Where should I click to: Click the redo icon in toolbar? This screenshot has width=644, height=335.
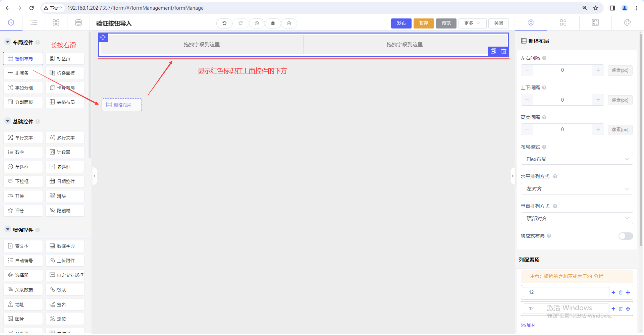(x=240, y=23)
